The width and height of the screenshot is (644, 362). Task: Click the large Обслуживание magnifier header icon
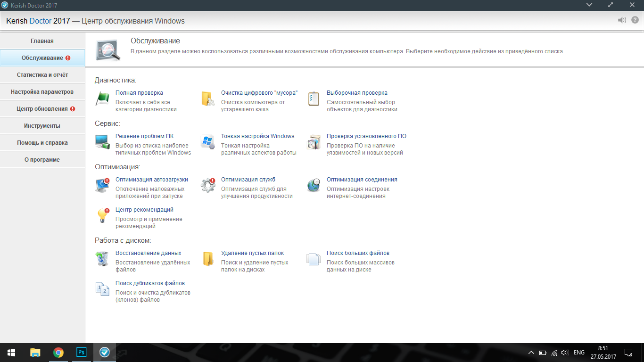pos(108,50)
